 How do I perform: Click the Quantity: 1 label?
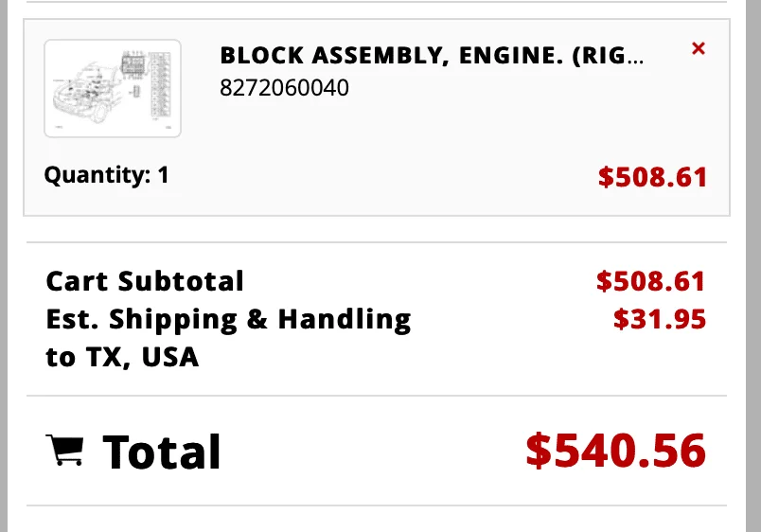[106, 175]
